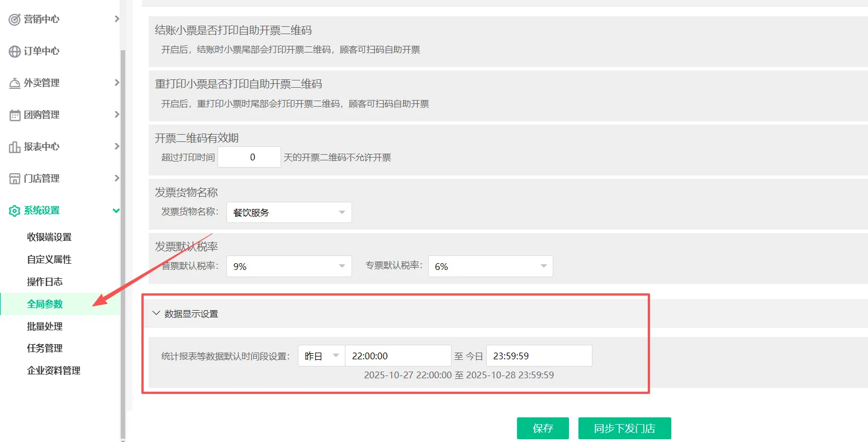Click the 营销中心 target icon
Viewport: 868px width, 442px height.
click(x=15, y=20)
